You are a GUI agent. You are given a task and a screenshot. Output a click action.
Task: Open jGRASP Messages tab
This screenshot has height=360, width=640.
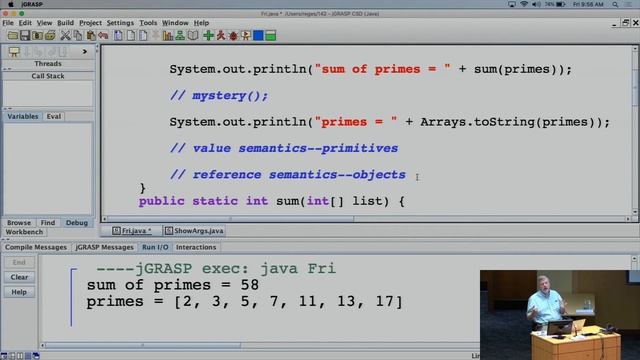point(104,247)
